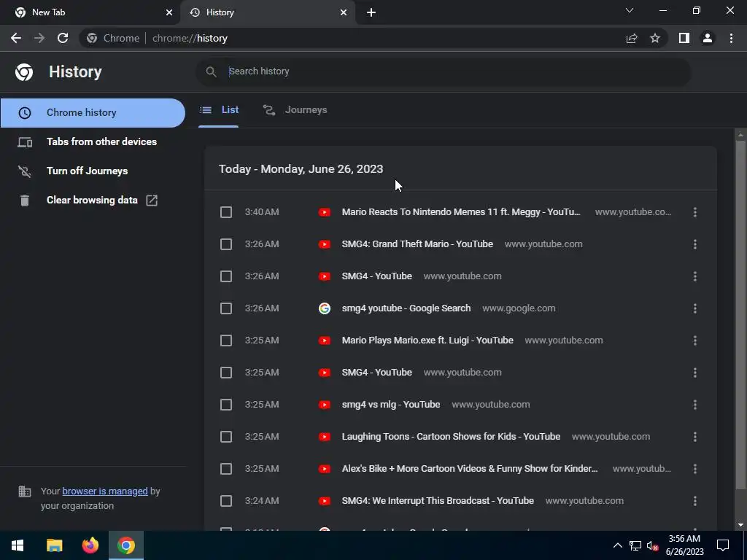Check the smg4 vs mlg entry
This screenshot has height=560, width=747.
click(x=226, y=405)
